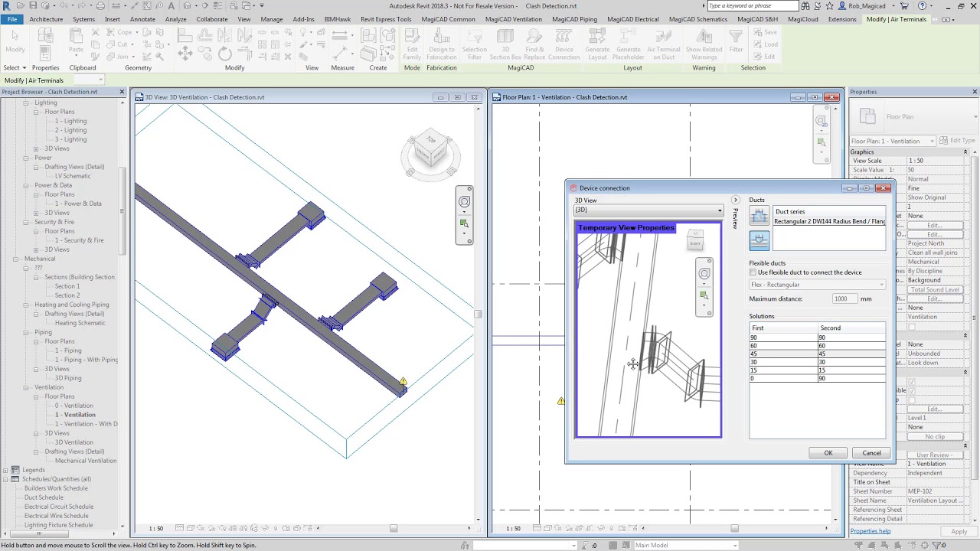Open '3D Ventilation' view in Project Browser
This screenshot has height=551, width=980.
pyautogui.click(x=74, y=442)
